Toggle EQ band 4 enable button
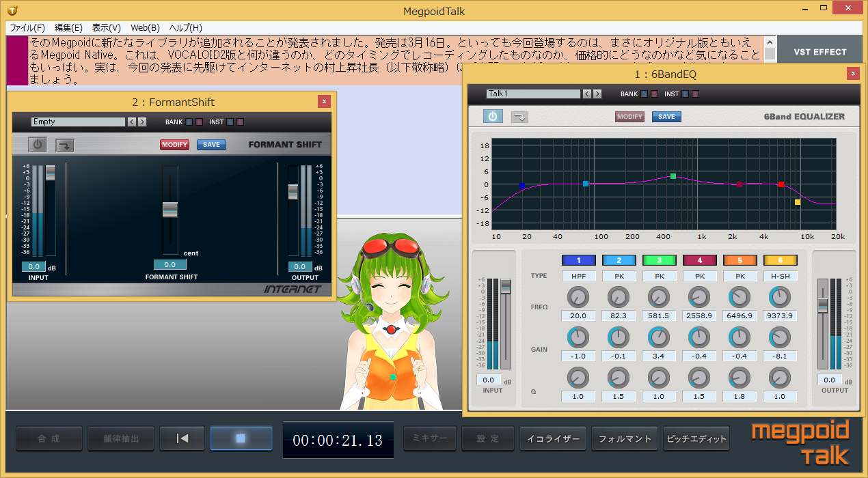 (699, 260)
